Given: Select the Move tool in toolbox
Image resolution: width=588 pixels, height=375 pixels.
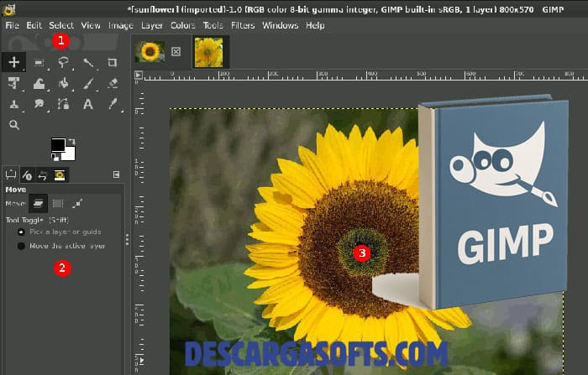Looking at the screenshot, I should (x=14, y=62).
